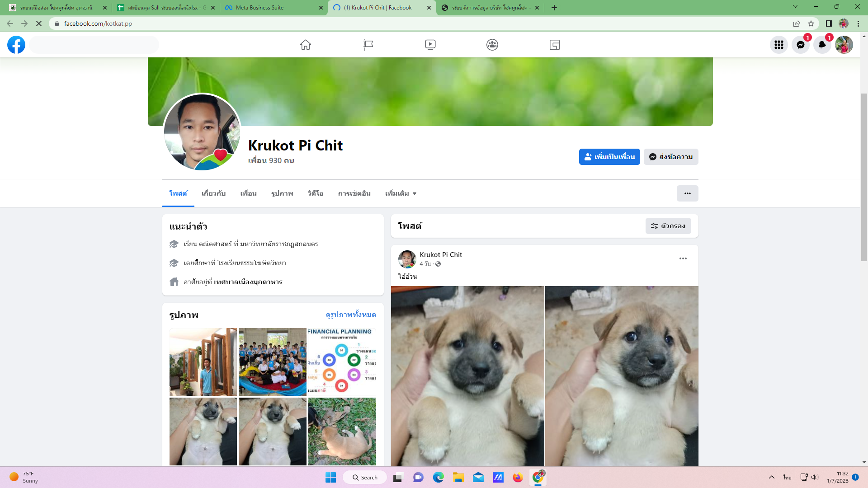This screenshot has height=488, width=868.
Task: Open the post's three-dot options menu
Action: 683,258
